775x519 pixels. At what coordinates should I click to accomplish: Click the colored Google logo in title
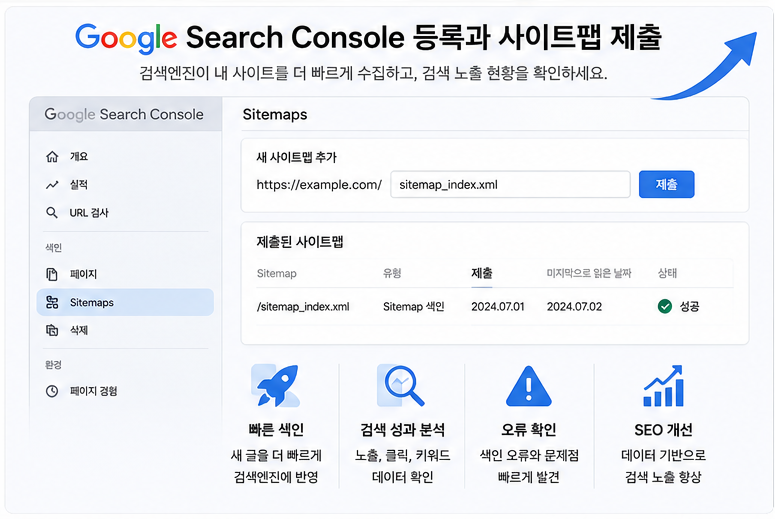(126, 38)
